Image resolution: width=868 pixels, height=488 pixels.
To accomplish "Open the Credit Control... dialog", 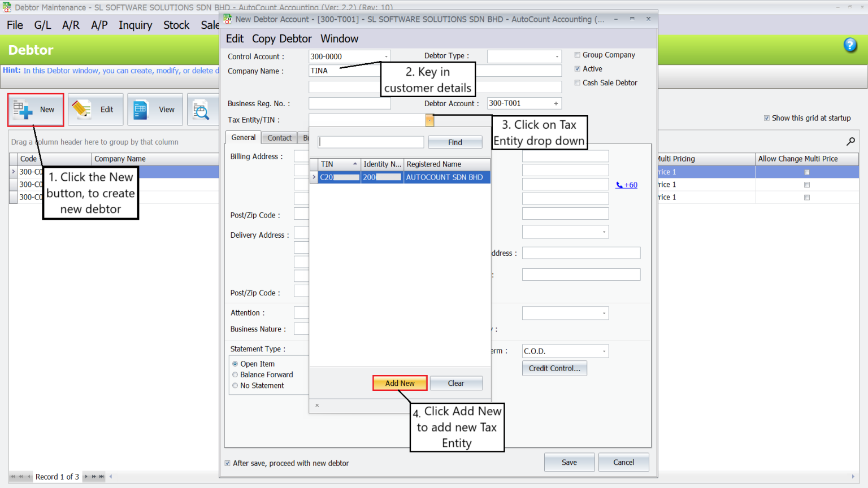I will (x=554, y=368).
